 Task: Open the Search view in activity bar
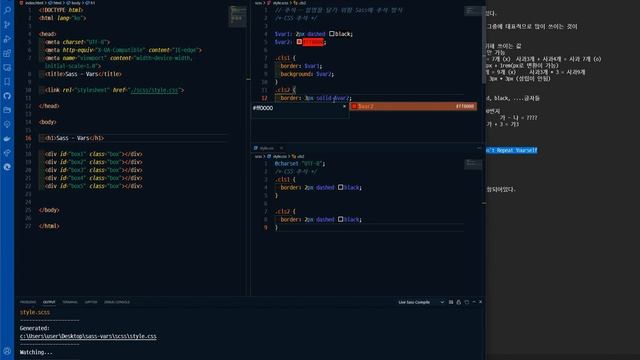pyautogui.click(x=7, y=10)
